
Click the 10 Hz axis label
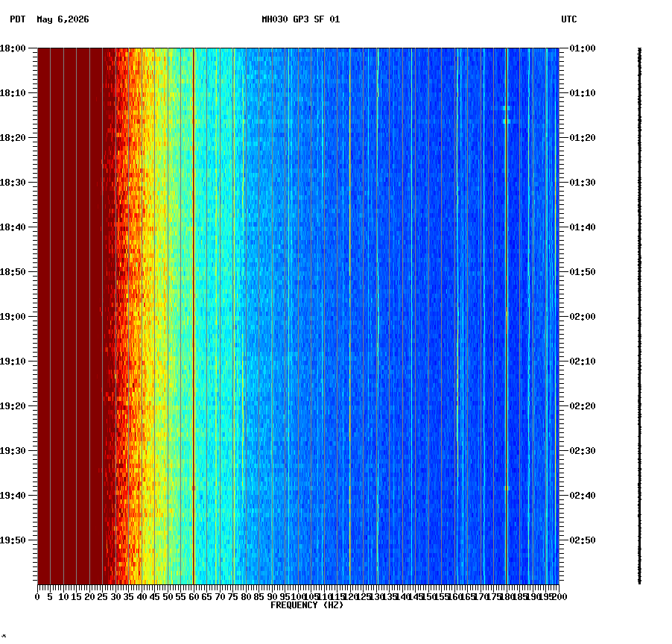(63, 597)
